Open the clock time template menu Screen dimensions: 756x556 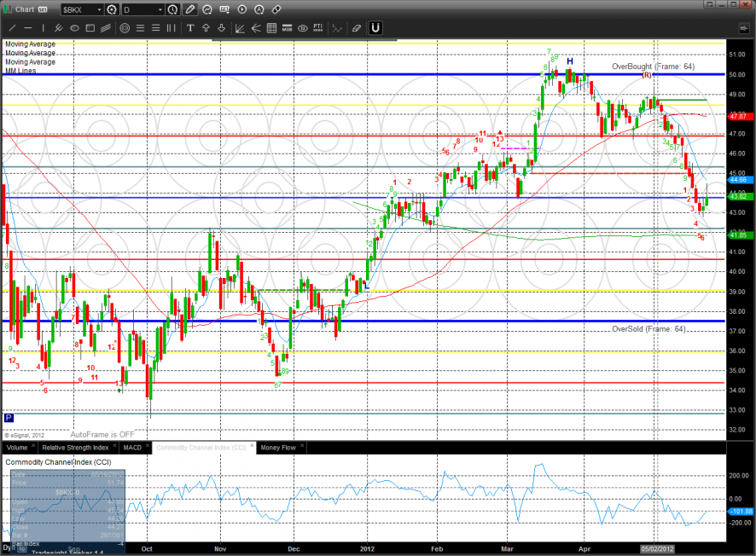[173, 9]
